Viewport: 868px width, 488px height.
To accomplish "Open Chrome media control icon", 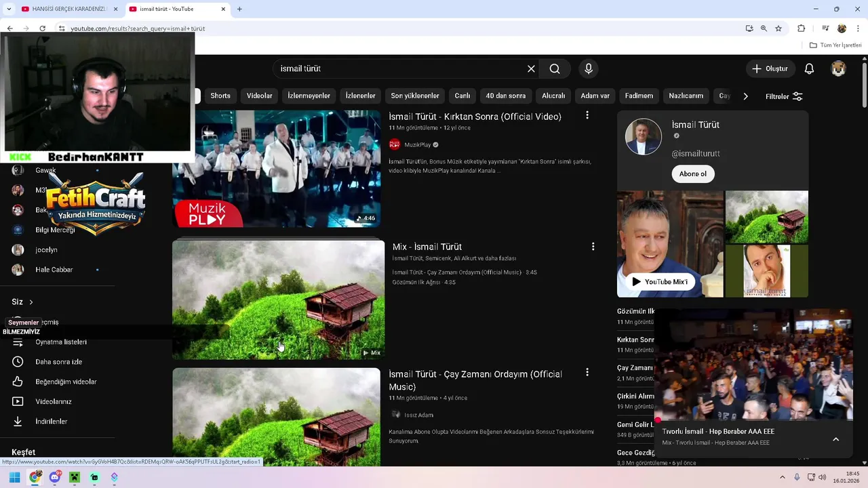I will [x=825, y=28].
